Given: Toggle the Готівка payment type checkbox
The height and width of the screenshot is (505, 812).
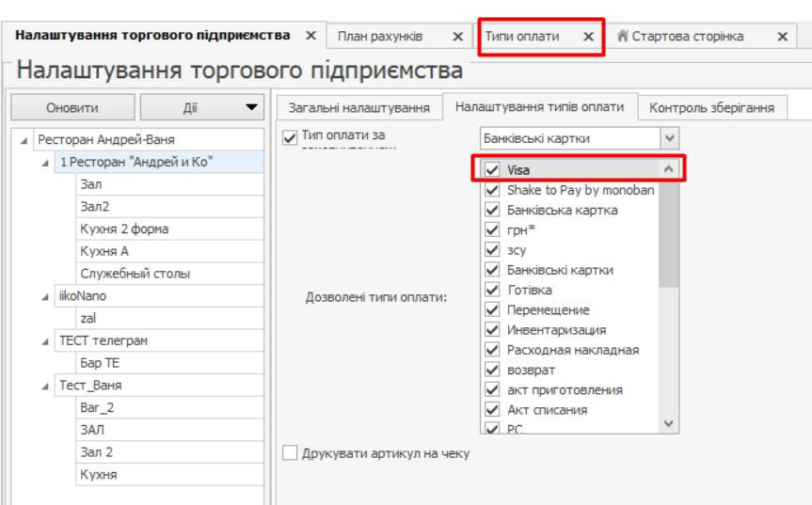Looking at the screenshot, I should click(x=492, y=291).
